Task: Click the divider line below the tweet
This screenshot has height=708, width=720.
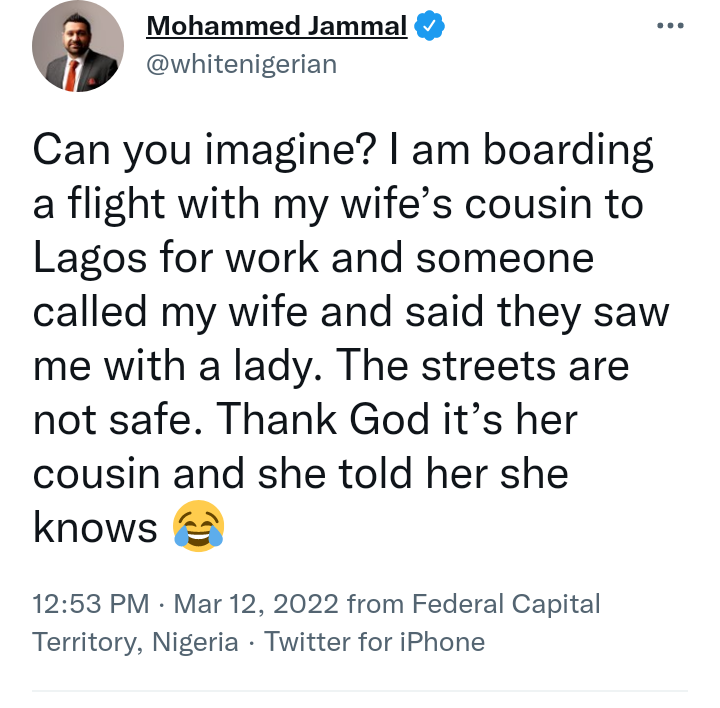Action: tap(360, 690)
